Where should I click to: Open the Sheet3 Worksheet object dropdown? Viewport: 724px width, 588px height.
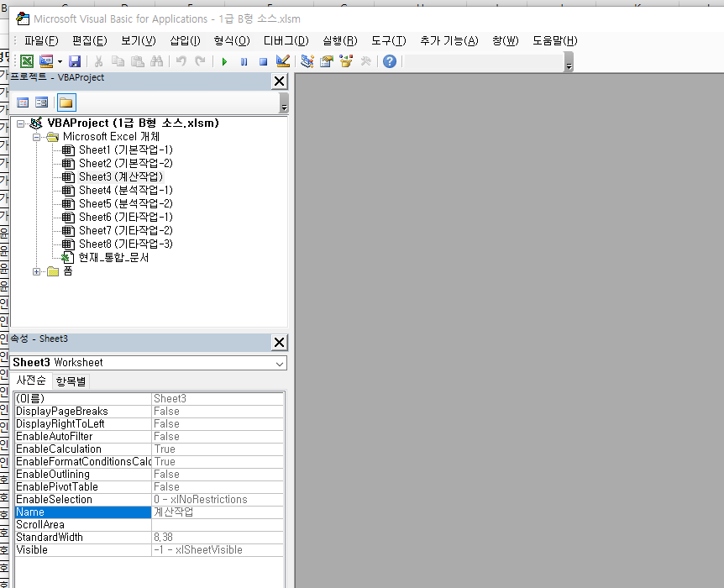280,364
